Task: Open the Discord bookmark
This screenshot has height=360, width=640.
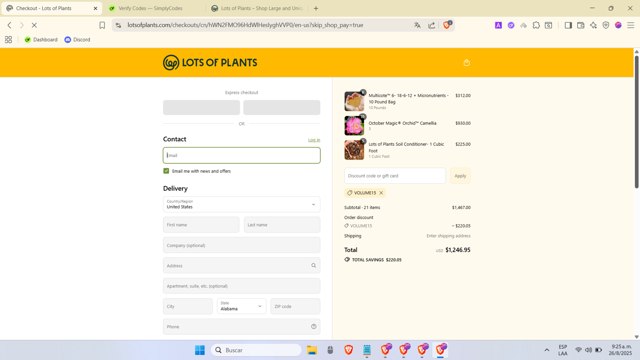Action: (x=77, y=40)
